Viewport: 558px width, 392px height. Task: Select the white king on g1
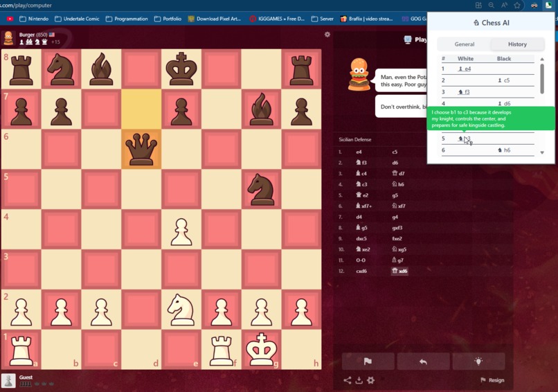(x=261, y=349)
